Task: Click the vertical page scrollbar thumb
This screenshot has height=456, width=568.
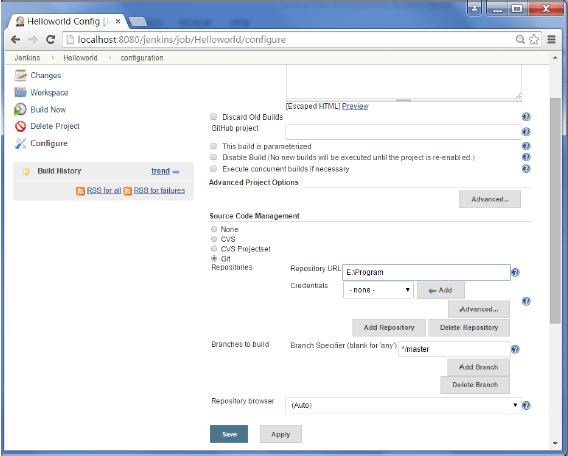Action: [x=555, y=210]
